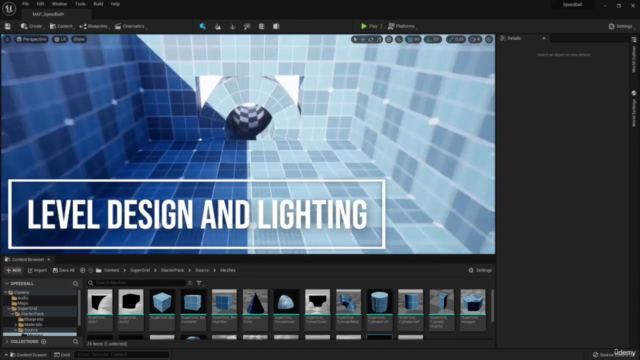Open the Perspective viewport type dropdown
640x360 pixels.
click(x=31, y=39)
